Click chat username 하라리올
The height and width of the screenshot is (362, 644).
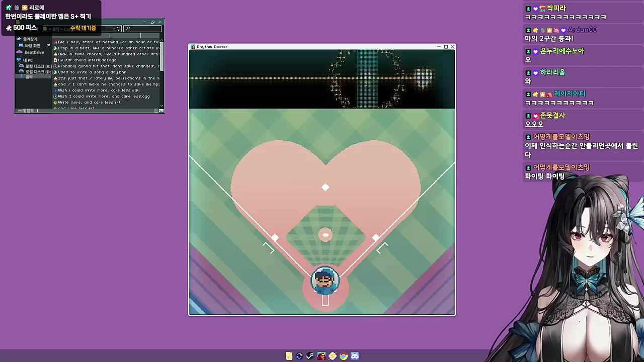click(553, 73)
